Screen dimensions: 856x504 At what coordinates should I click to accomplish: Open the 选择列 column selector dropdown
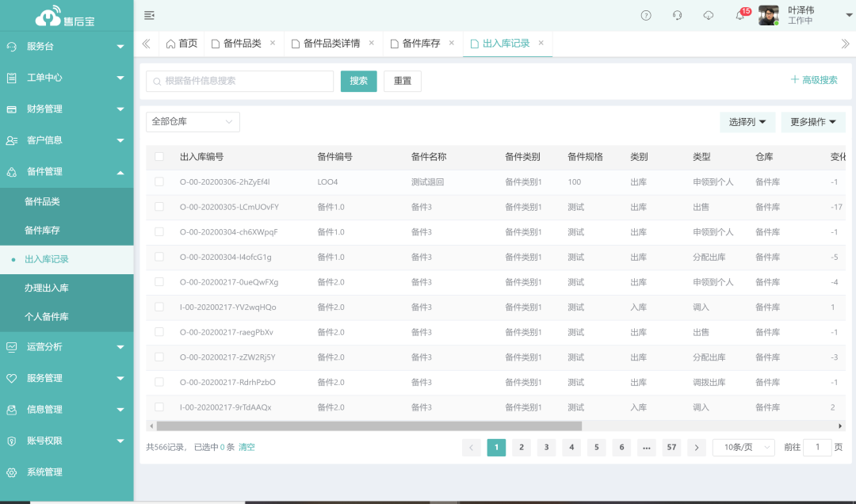(747, 122)
